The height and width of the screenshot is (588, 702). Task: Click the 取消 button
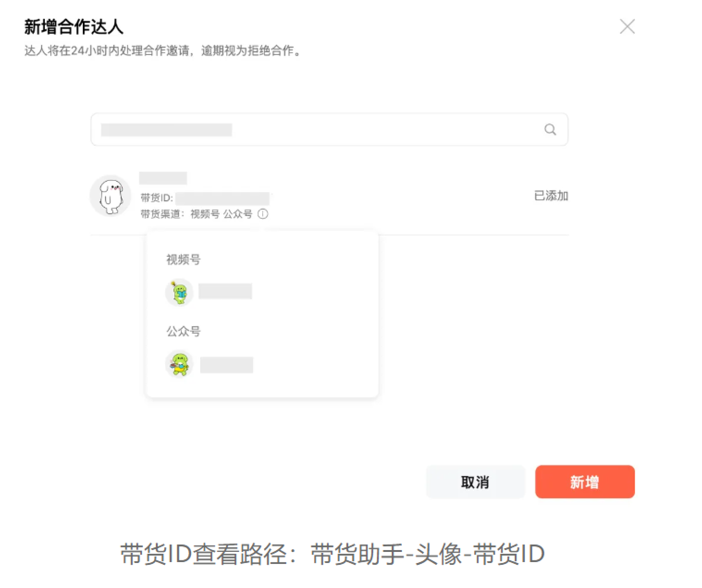pos(475,482)
